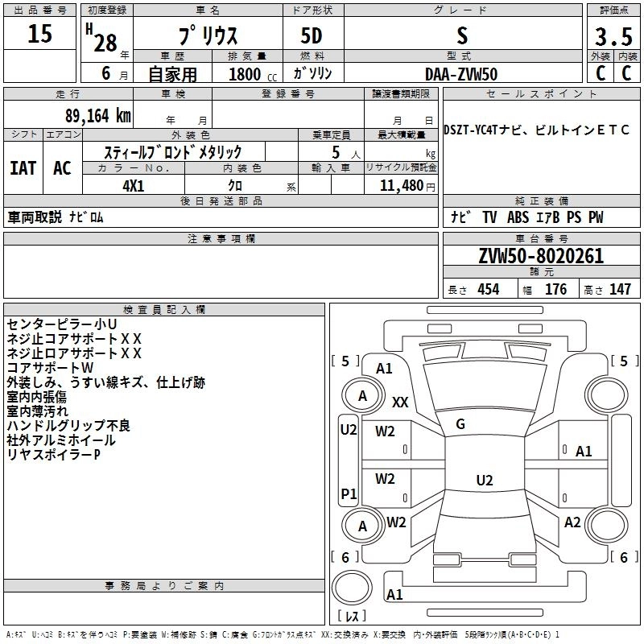Click the front-right wheel circle on the diagram
Viewport: 644px width, 644px height.
click(606, 395)
